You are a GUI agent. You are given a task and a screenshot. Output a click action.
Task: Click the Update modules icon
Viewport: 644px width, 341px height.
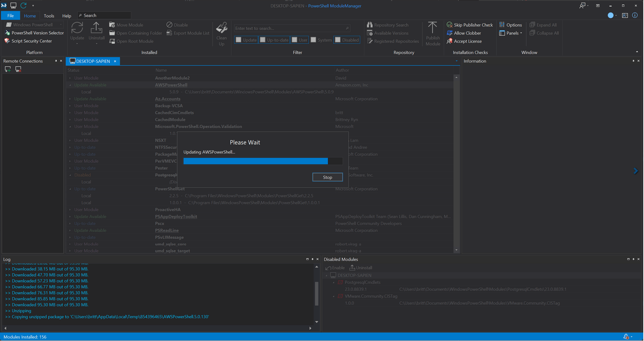tap(77, 28)
